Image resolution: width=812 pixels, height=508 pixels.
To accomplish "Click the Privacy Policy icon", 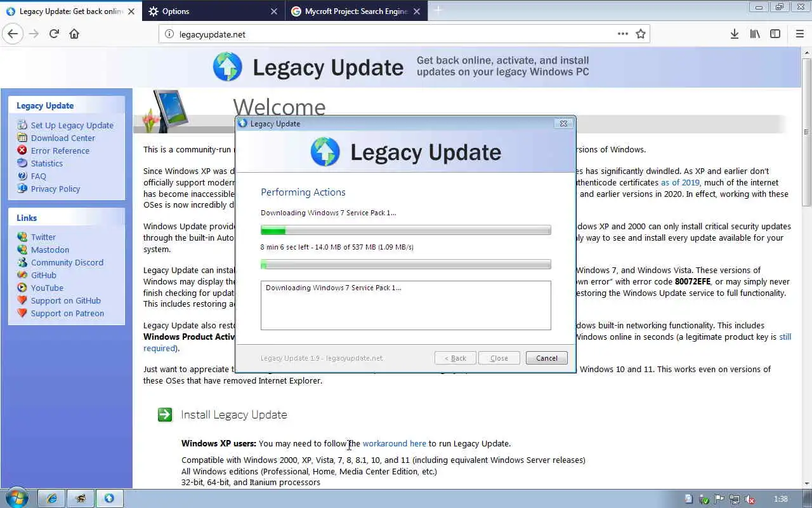I will tap(22, 189).
